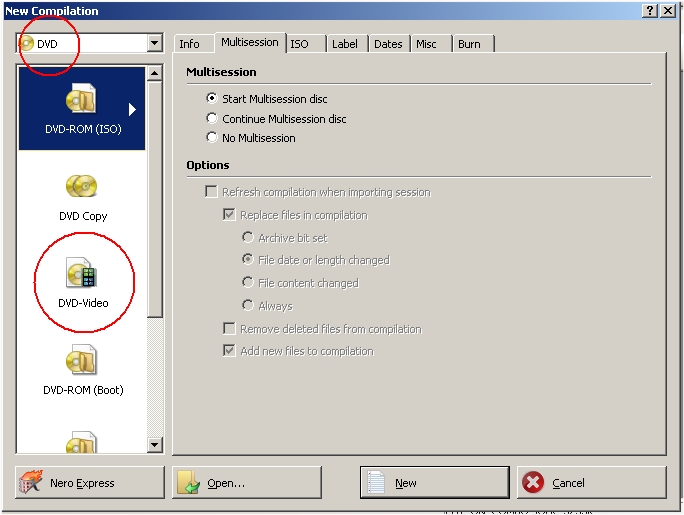Select the DVD-ROM (ISO) compilation icon
The height and width of the screenshot is (515, 684).
[81, 98]
